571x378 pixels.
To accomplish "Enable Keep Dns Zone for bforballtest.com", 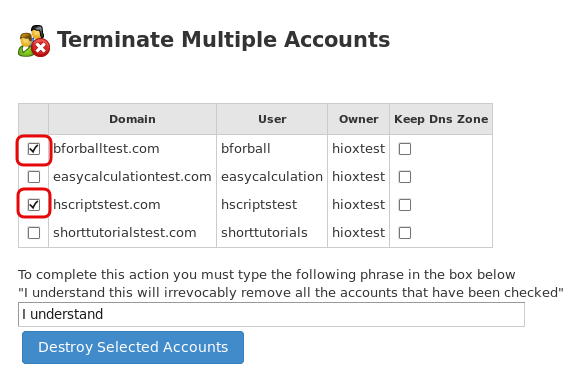I will pos(405,149).
